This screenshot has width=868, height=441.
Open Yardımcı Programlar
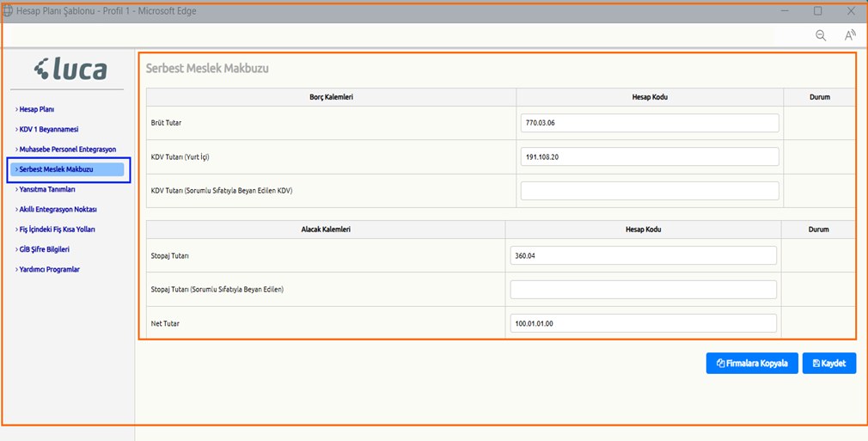click(47, 269)
